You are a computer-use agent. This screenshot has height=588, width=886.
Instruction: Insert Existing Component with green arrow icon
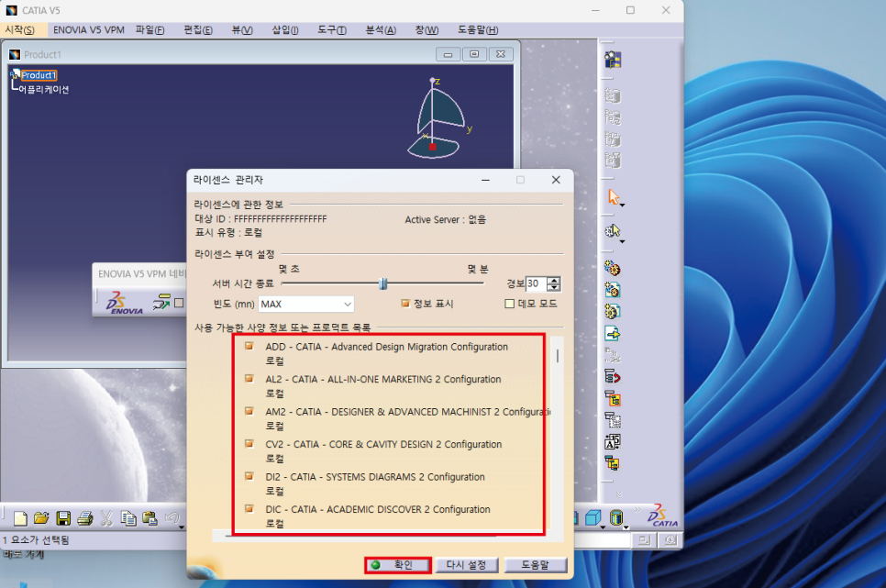pos(613,334)
